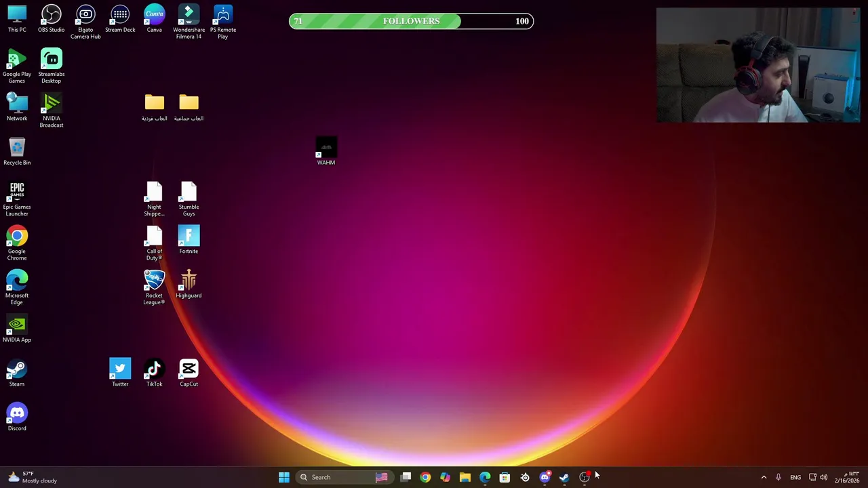Viewport: 868px width, 488px height.
Task: Open Copilot from the taskbar
Action: tap(445, 477)
